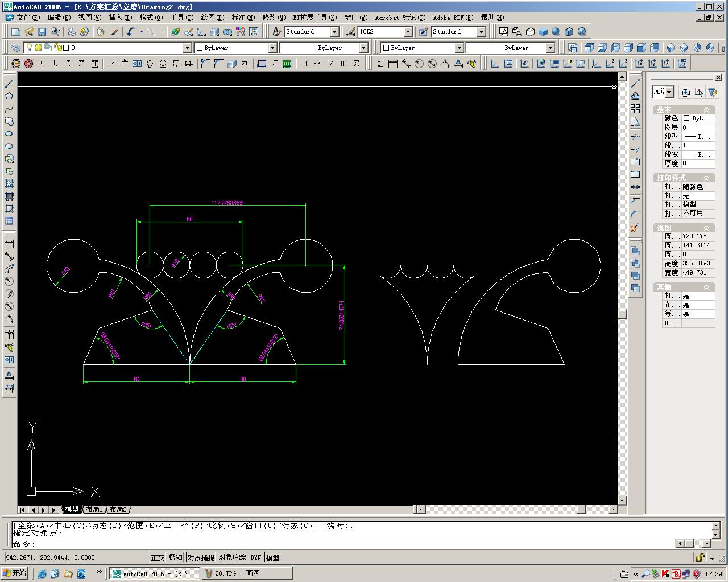Click the Undo arrow icon
Viewport: 728px width, 582px height.
[131, 32]
